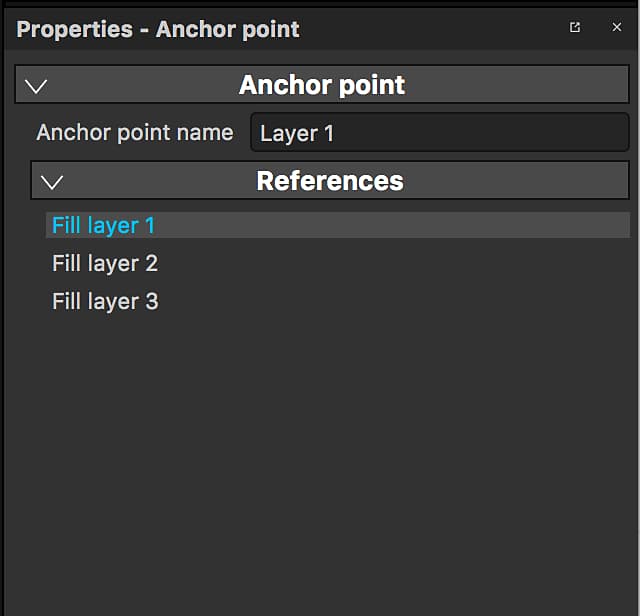
Task: Click the highlighted row right of Fill layer 1
Action: 392,225
